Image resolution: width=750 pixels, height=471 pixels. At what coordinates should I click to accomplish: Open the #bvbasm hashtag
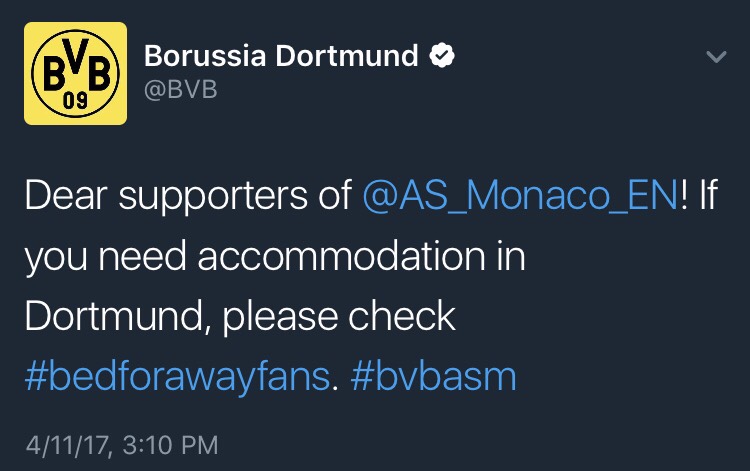pos(432,376)
